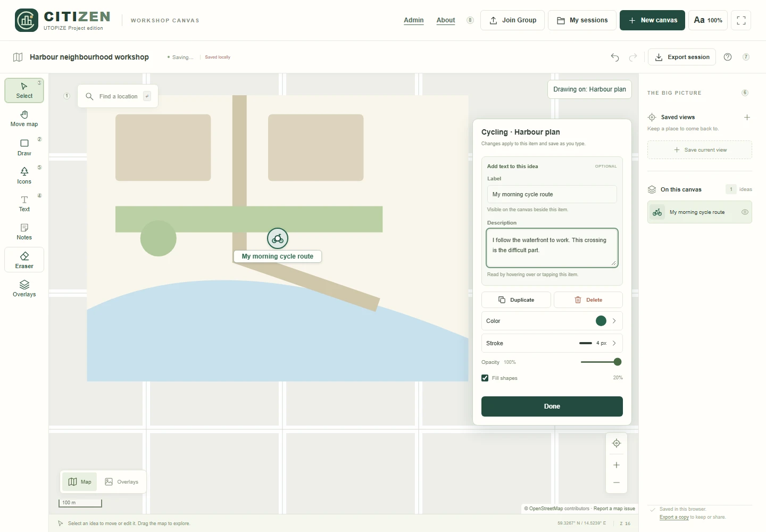Open Export a copy link
This screenshot has width=766, height=532.
click(x=674, y=517)
